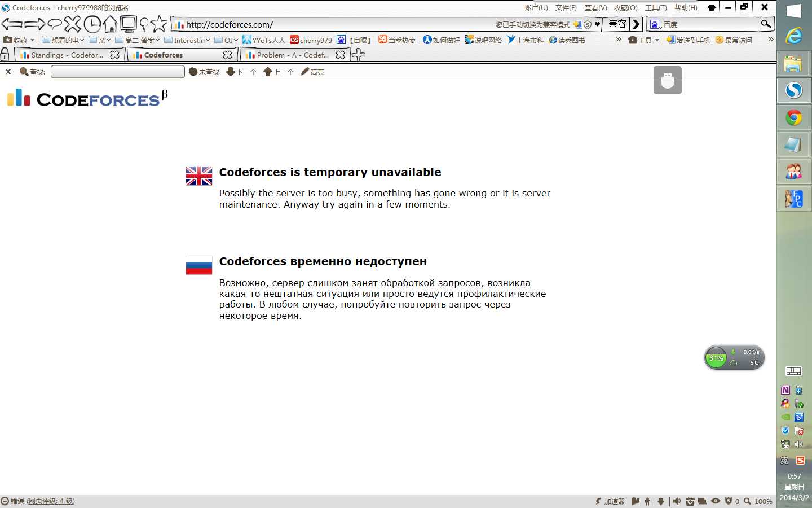Close the Problem - A - Codeforces tab
The image size is (812, 508).
[x=341, y=55]
